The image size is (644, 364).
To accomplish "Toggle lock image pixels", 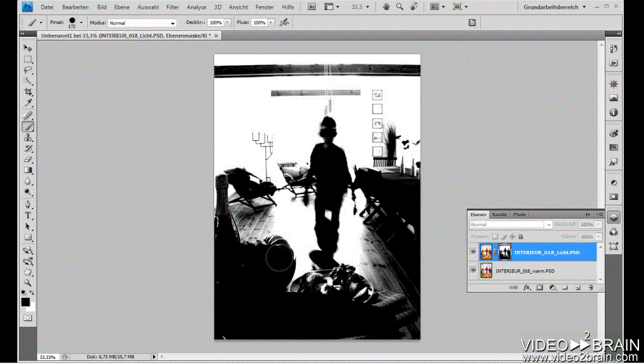I will (504, 236).
